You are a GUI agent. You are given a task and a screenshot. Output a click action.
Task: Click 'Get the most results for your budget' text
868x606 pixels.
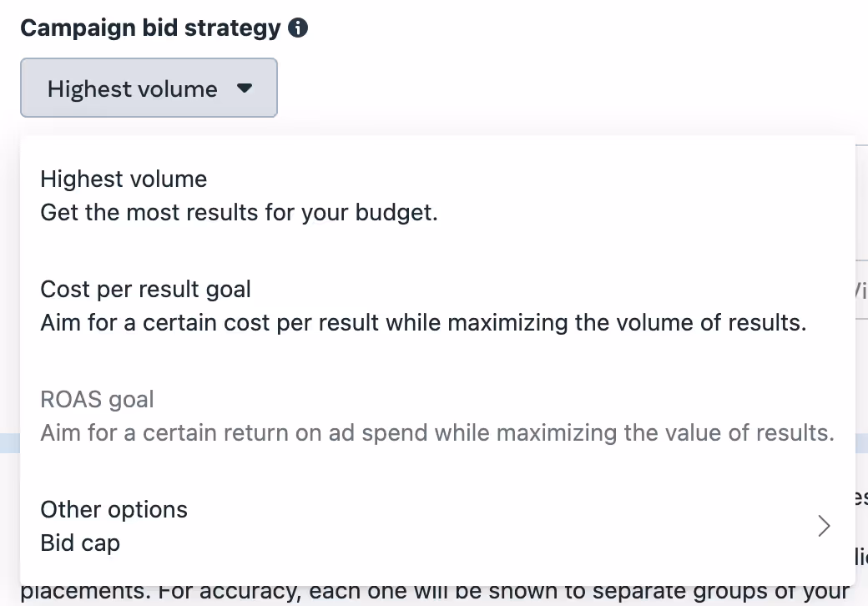pyautogui.click(x=240, y=213)
